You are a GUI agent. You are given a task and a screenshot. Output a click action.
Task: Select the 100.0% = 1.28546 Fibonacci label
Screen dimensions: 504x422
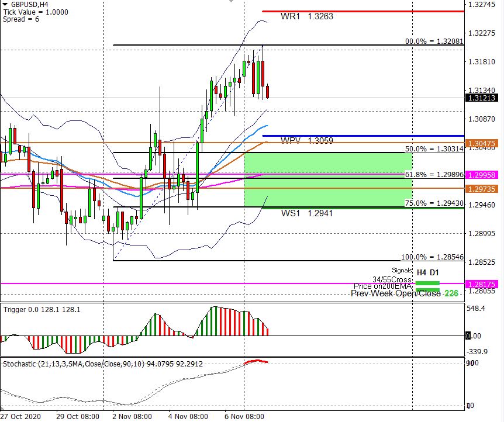[432, 257]
